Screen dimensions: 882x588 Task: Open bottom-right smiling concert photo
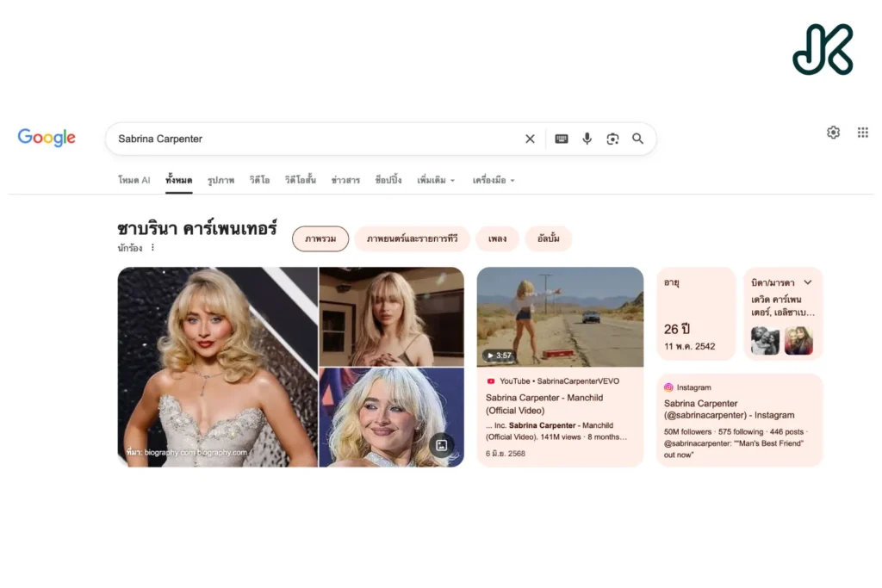point(392,417)
